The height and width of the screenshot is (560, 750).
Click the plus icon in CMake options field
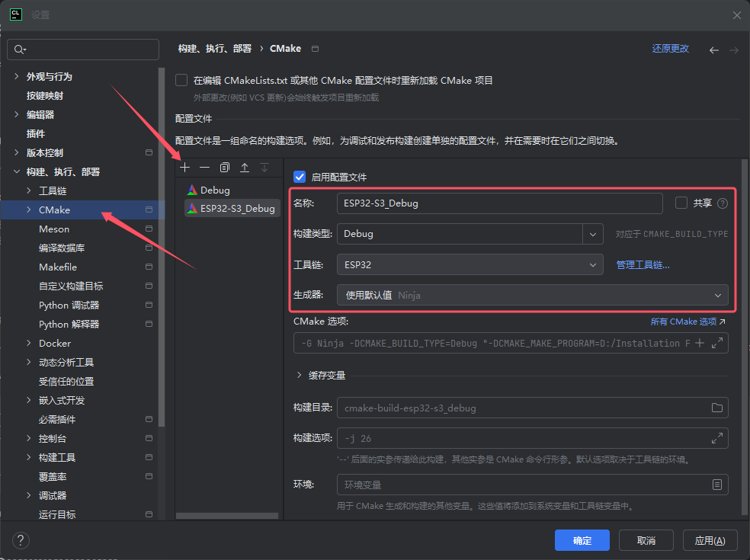click(700, 343)
